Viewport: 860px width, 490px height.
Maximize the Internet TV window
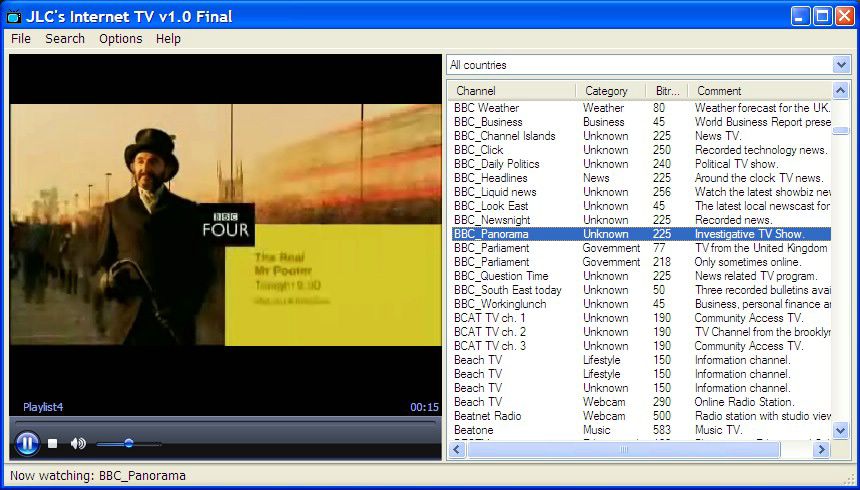click(822, 16)
